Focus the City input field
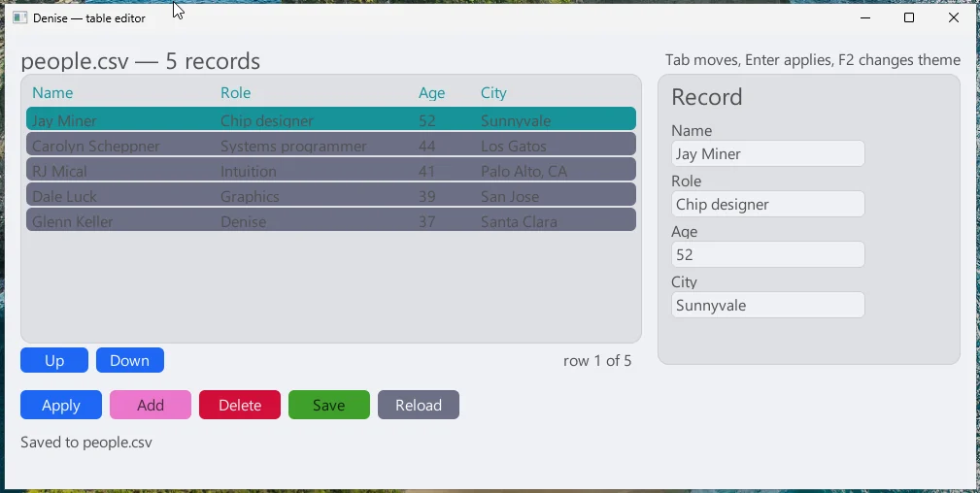This screenshot has height=493, width=980. click(768, 306)
